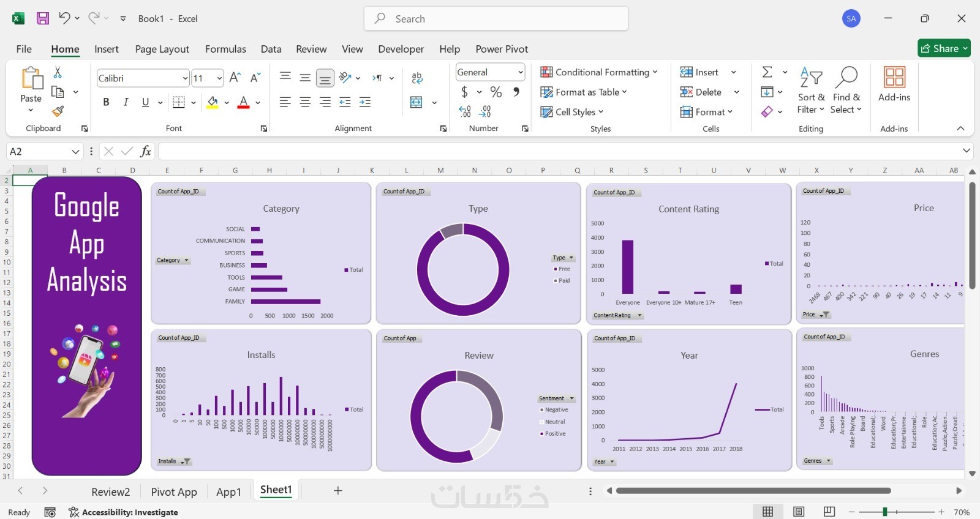Apply Percent Style

tap(496, 92)
